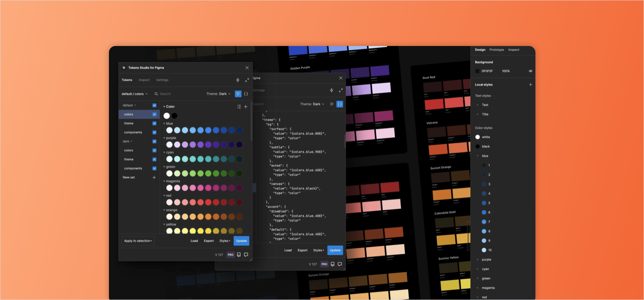This screenshot has width=644, height=300.
Task: Click the list display icon beside Color heading
Action: pos(239,107)
